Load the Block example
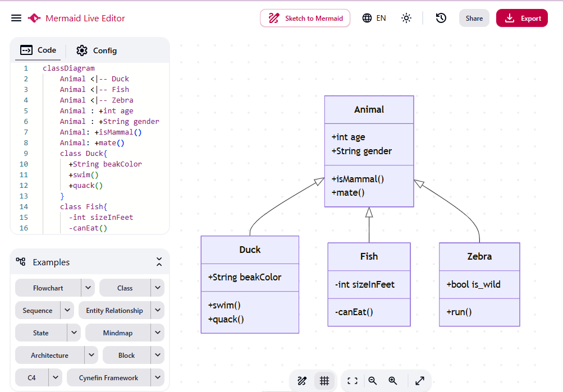563x392 pixels. tap(126, 355)
